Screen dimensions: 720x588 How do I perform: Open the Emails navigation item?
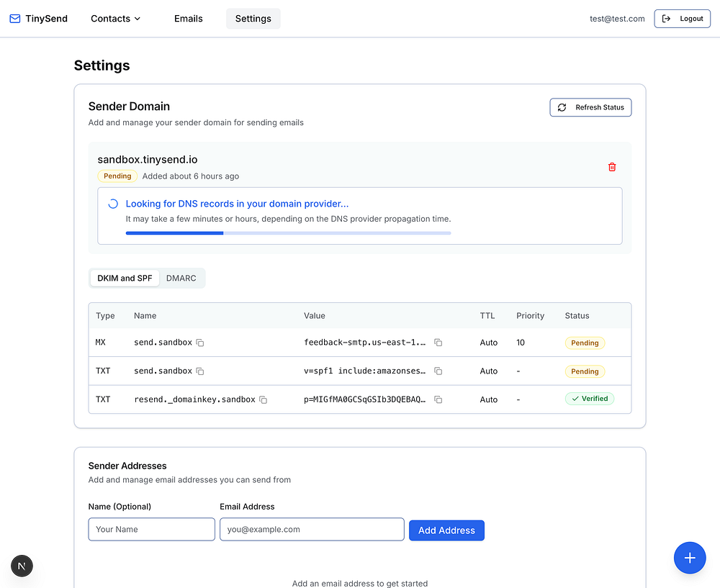[x=189, y=19]
